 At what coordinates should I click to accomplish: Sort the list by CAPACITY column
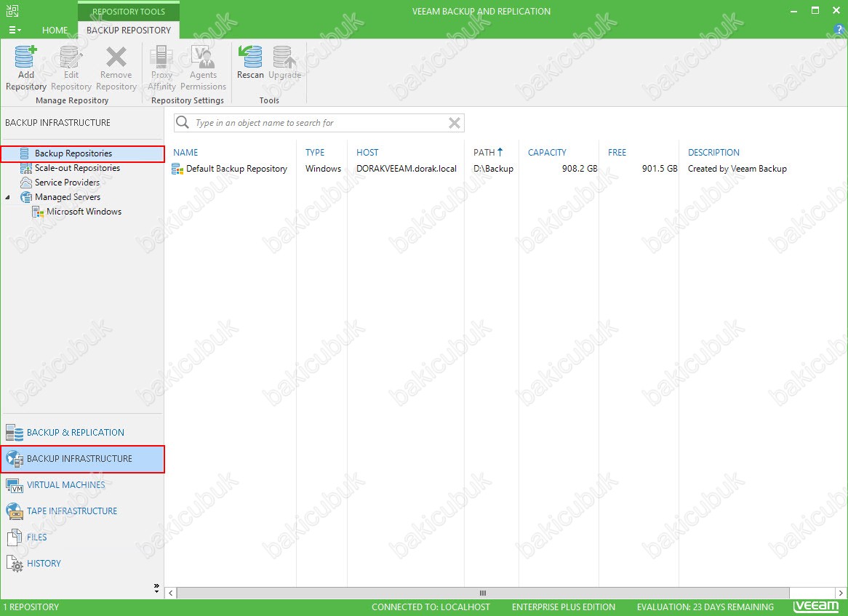(547, 153)
